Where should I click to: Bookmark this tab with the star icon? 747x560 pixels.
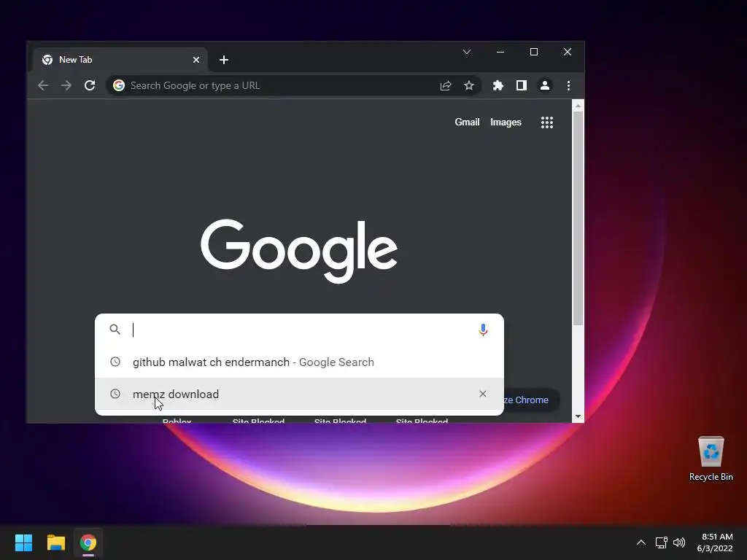pyautogui.click(x=469, y=86)
